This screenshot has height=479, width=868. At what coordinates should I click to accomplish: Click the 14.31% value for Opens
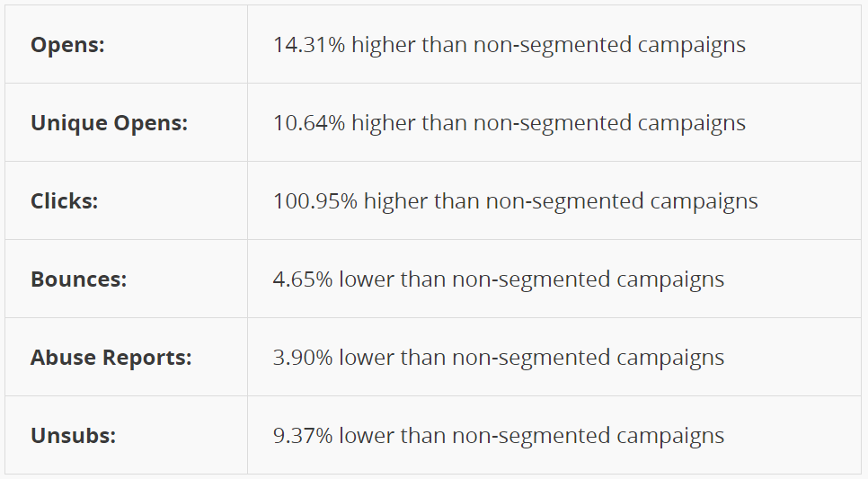coord(309,45)
